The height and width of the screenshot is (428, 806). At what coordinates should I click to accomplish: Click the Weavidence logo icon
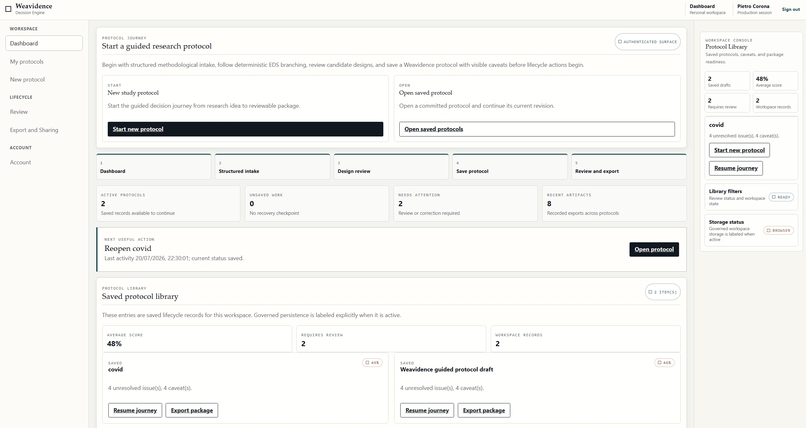point(8,9)
